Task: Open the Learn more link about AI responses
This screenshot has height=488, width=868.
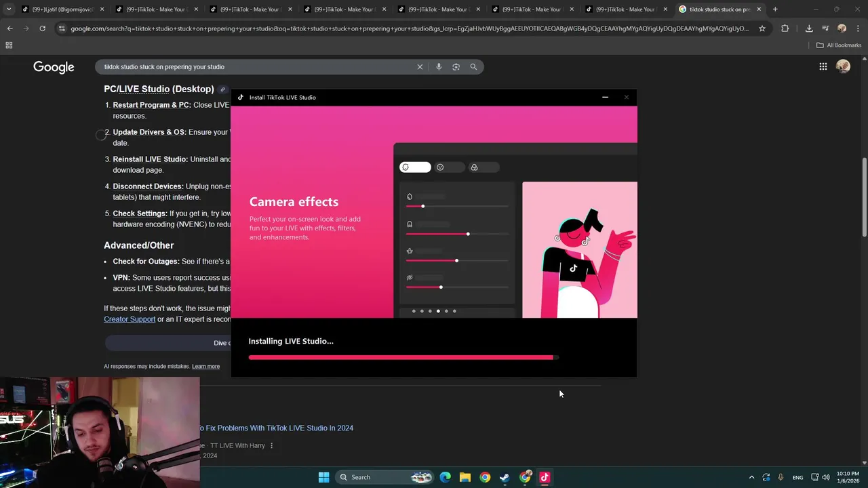Action: (x=205, y=367)
